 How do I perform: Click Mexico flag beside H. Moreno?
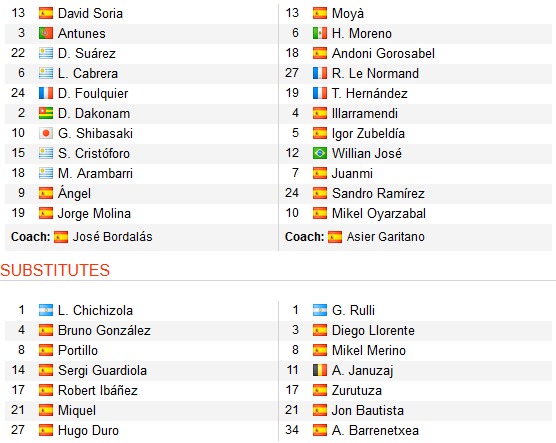pos(319,33)
